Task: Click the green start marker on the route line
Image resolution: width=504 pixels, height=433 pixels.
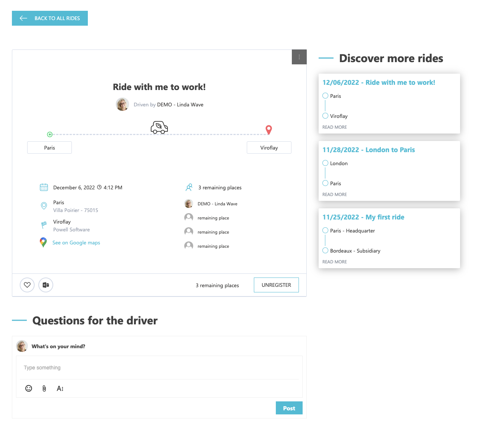Action: point(50,134)
